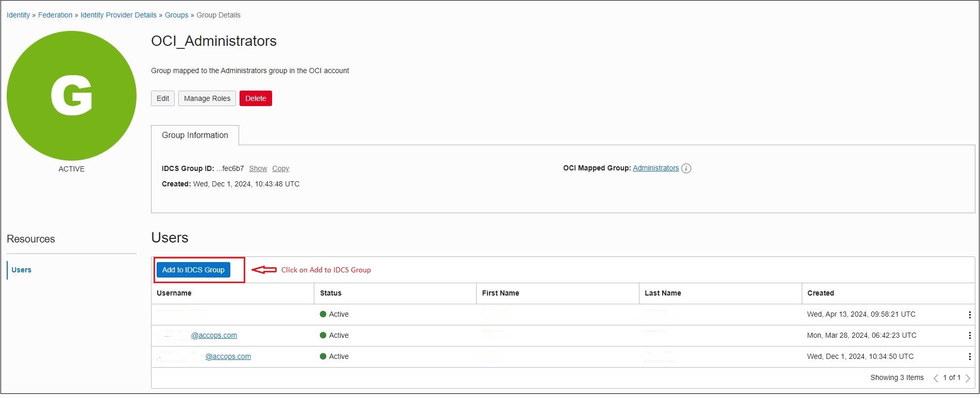The height and width of the screenshot is (398, 980).
Task: Go to next page of users
Action: (x=968, y=378)
